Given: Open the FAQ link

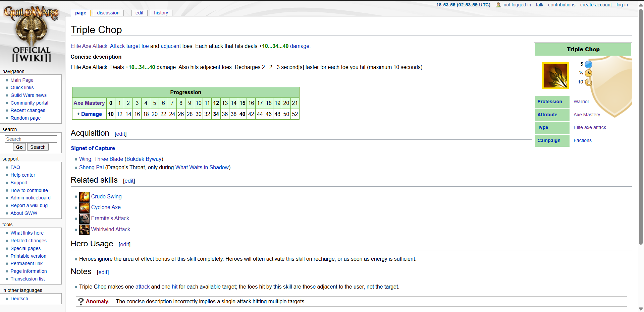Looking at the screenshot, I should point(15,167).
